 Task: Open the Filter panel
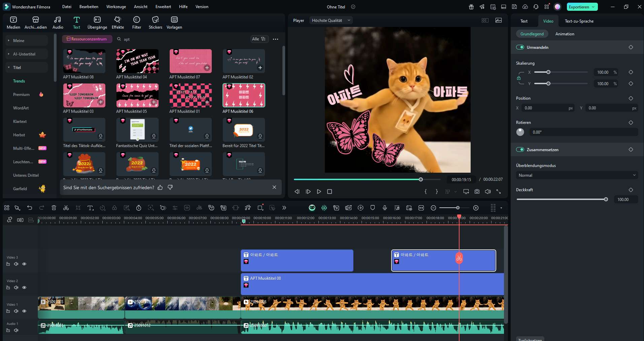pyautogui.click(x=137, y=23)
